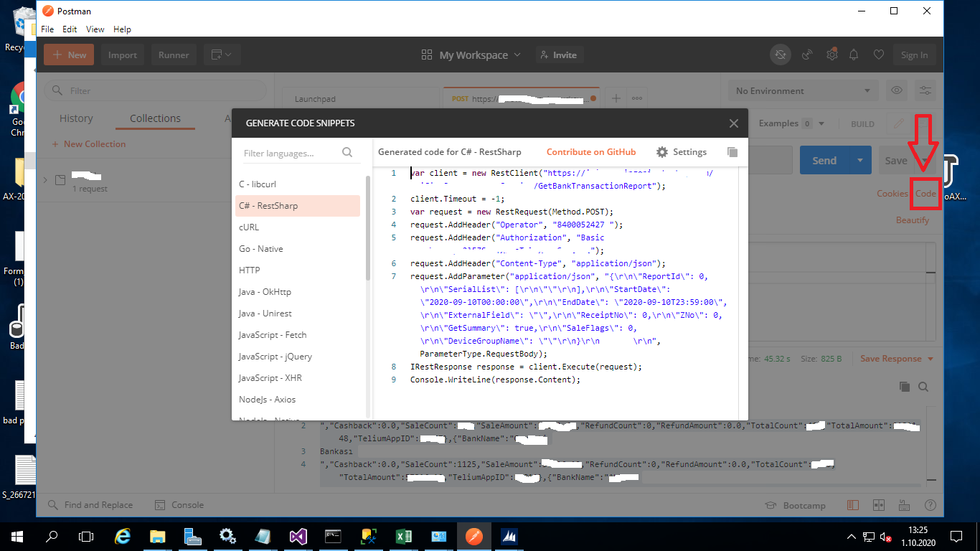
Task: Copy the response body using copy icon
Action: coord(905,387)
